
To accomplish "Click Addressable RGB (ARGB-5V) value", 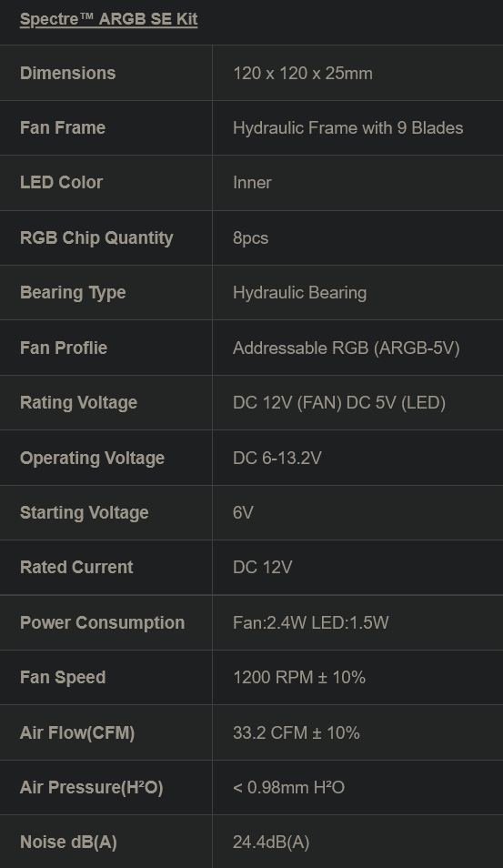I will click(x=347, y=348).
